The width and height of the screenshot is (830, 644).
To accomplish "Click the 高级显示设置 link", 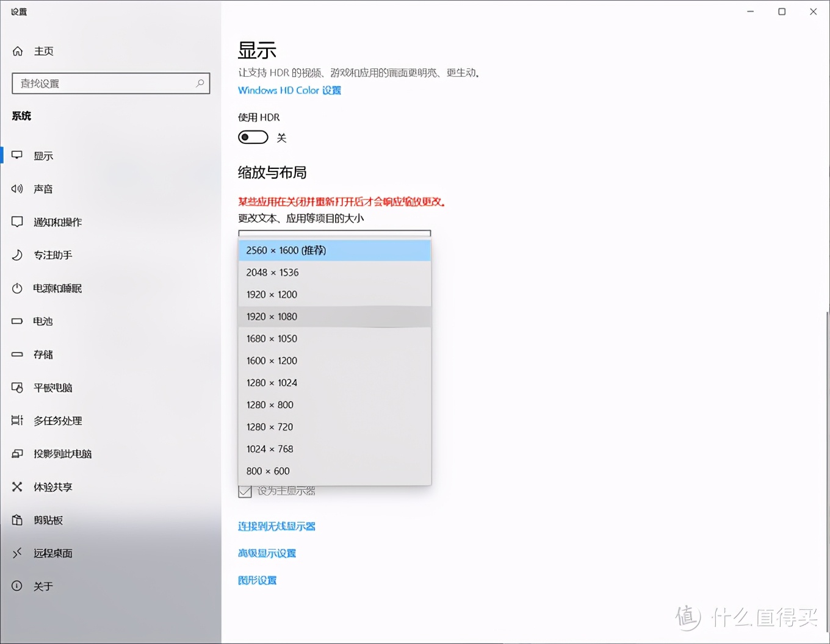I will [267, 553].
